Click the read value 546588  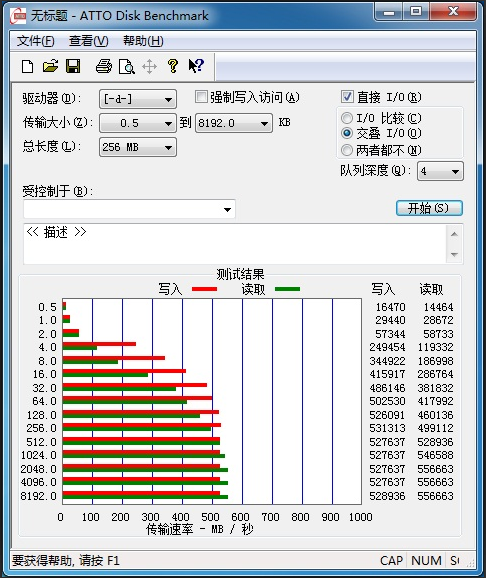click(x=435, y=455)
